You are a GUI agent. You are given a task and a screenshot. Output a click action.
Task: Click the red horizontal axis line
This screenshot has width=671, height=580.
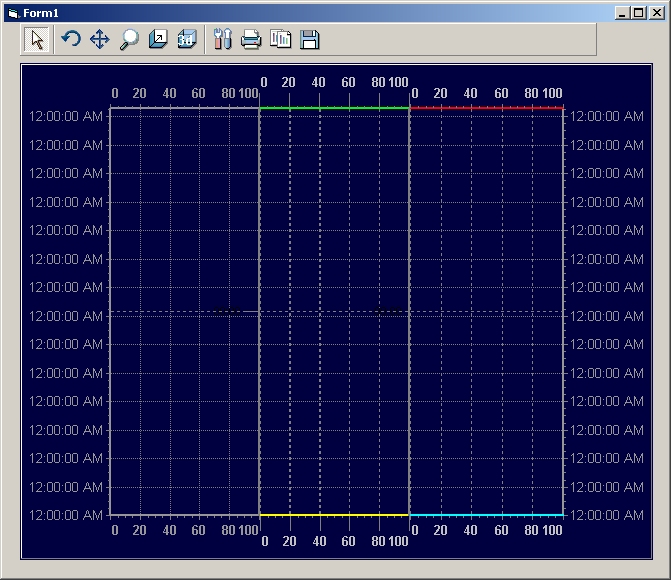487,108
